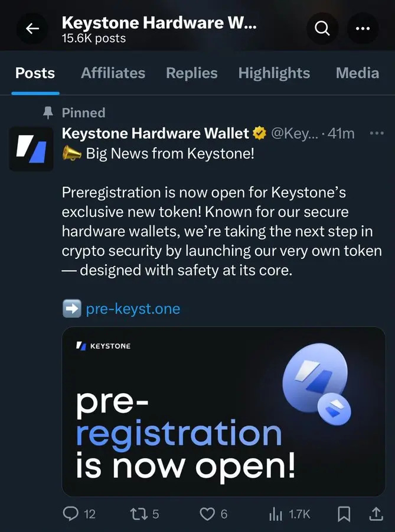Screen dimensions: 395x532
Task: Tap the like heart icon on the post
Action: click(x=207, y=514)
